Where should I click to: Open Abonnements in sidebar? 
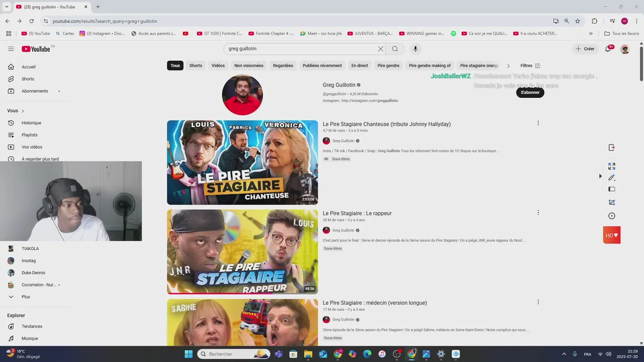(34, 91)
